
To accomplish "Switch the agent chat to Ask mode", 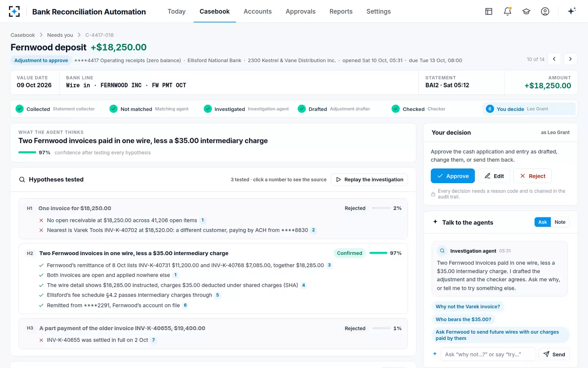I will pyautogui.click(x=542, y=222).
